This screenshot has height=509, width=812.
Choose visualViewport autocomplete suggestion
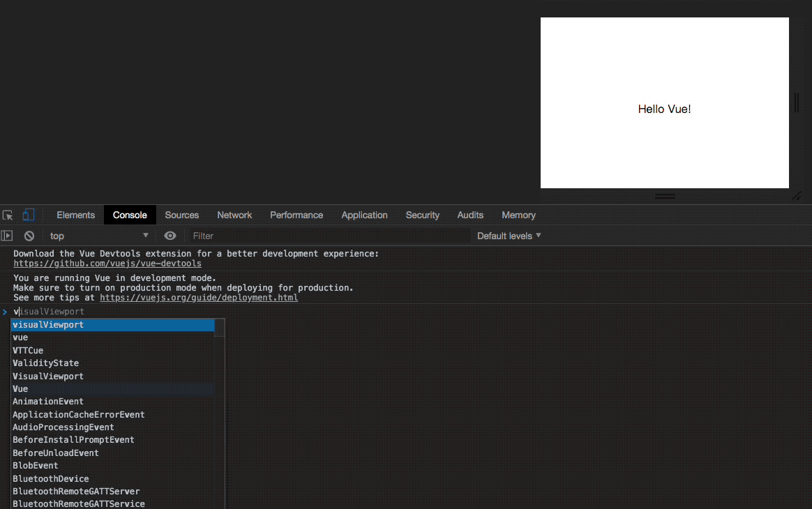112,325
